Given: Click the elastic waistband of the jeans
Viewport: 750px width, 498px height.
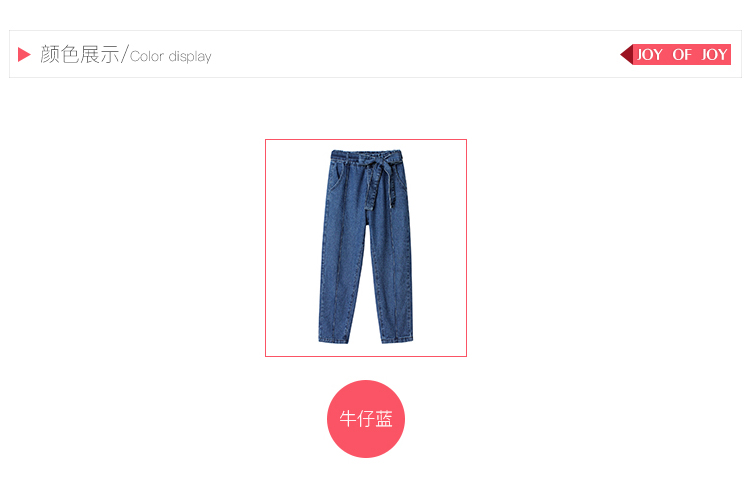Looking at the screenshot, I should pyautogui.click(x=366, y=155).
